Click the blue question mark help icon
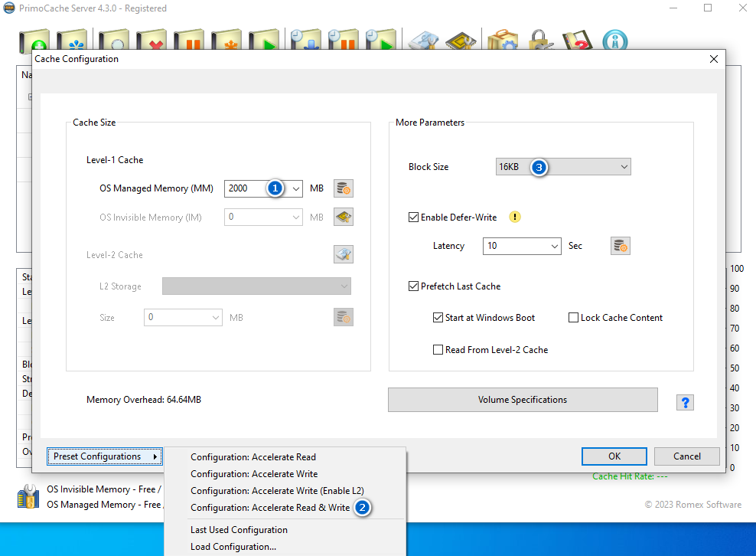This screenshot has height=556, width=756. pos(685,403)
